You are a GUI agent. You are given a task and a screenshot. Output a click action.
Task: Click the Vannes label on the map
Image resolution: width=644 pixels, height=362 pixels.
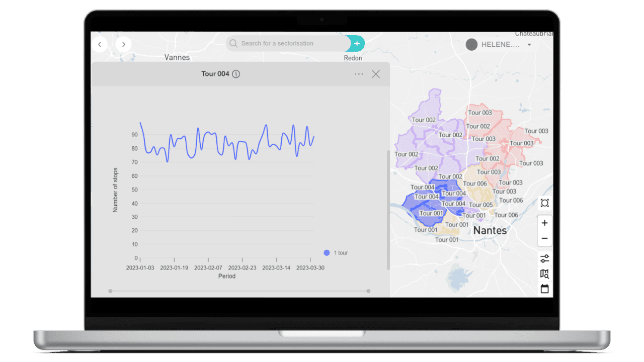point(177,57)
